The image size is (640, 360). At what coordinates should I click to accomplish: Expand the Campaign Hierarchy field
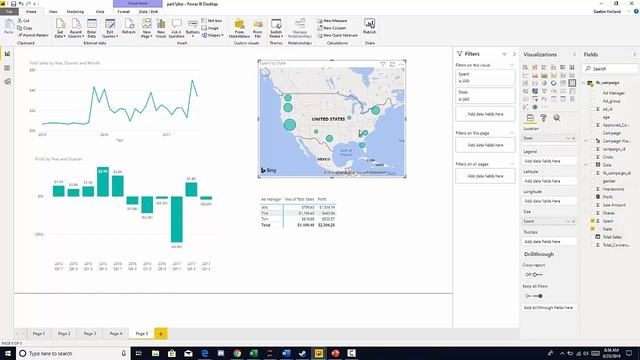(x=587, y=141)
